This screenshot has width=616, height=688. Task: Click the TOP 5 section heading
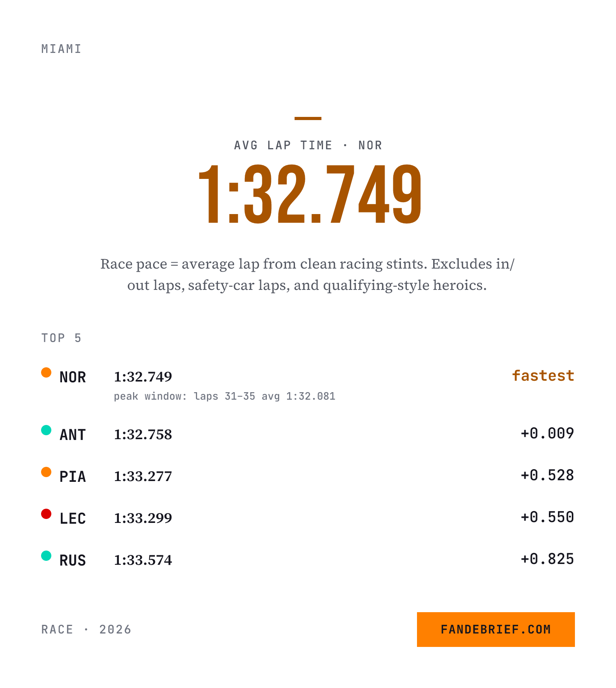(62, 338)
